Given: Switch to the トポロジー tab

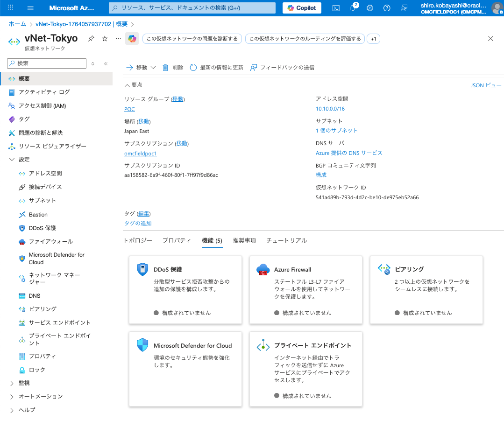Looking at the screenshot, I should [x=138, y=240].
